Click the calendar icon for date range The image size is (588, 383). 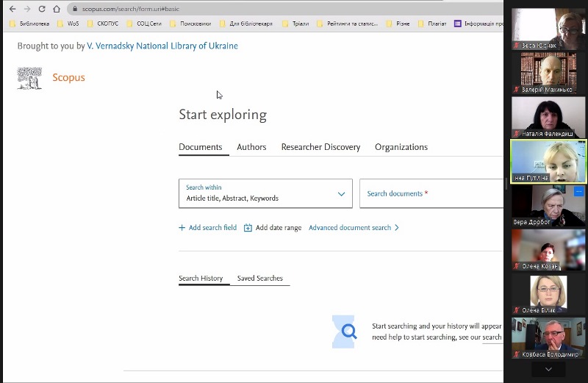click(x=248, y=228)
